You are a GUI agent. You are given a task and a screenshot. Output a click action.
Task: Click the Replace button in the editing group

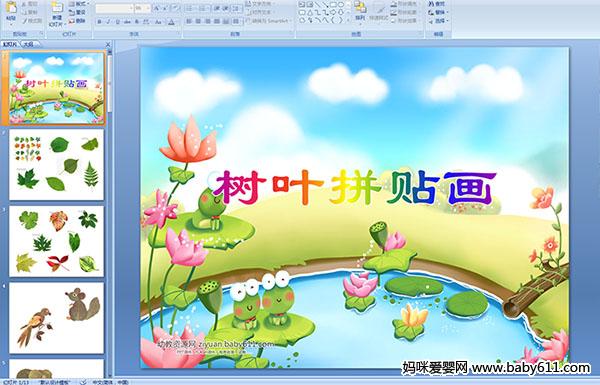coord(438,12)
